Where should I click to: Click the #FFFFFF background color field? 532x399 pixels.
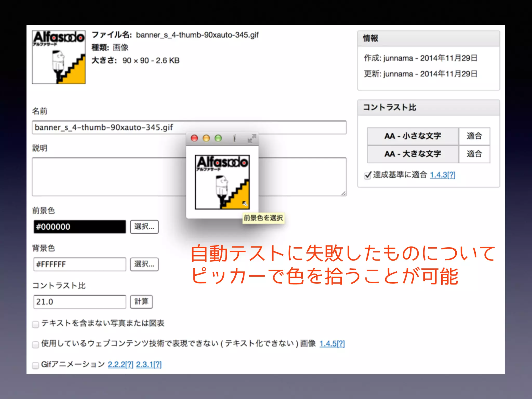pyautogui.click(x=80, y=264)
